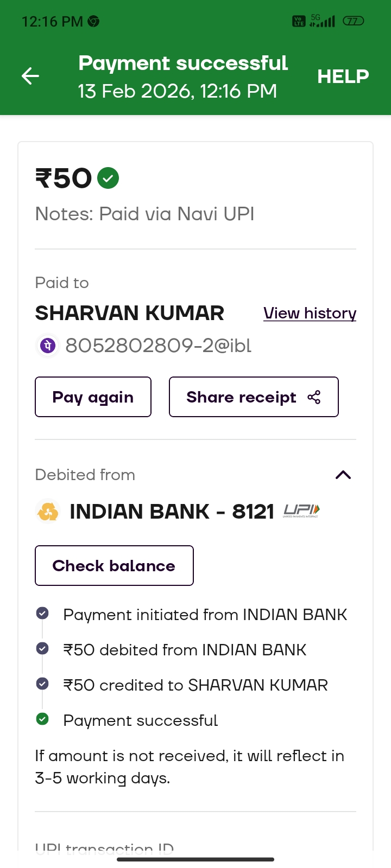Tap the back arrow in header
This screenshot has height=868, width=391.
pos(30,76)
